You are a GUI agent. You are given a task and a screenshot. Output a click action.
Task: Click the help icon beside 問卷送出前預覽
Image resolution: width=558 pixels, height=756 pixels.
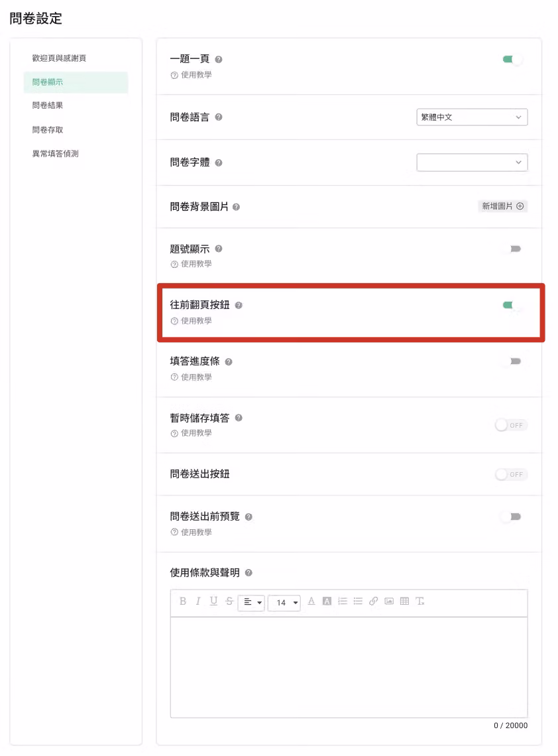[249, 517]
